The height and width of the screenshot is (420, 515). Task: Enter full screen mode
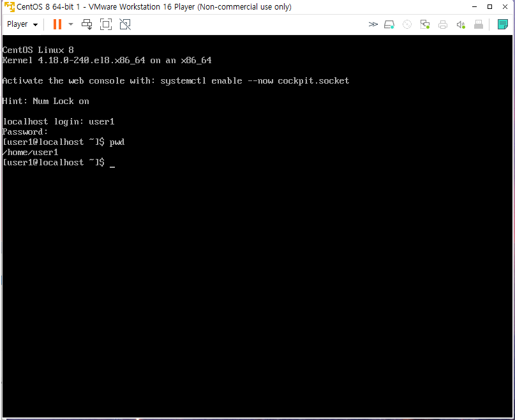[106, 24]
